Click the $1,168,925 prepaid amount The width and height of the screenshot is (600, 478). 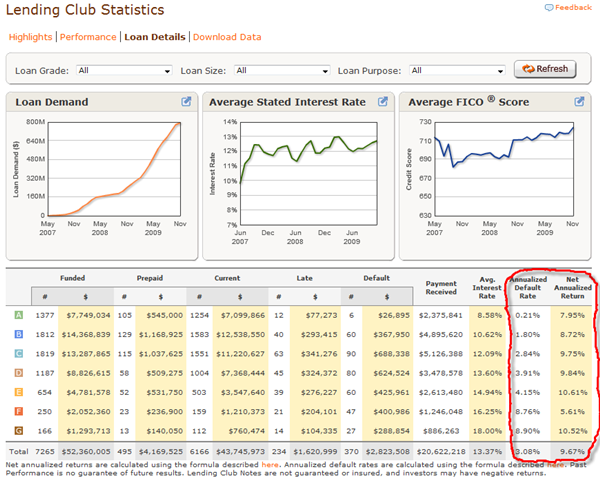pyautogui.click(x=161, y=334)
